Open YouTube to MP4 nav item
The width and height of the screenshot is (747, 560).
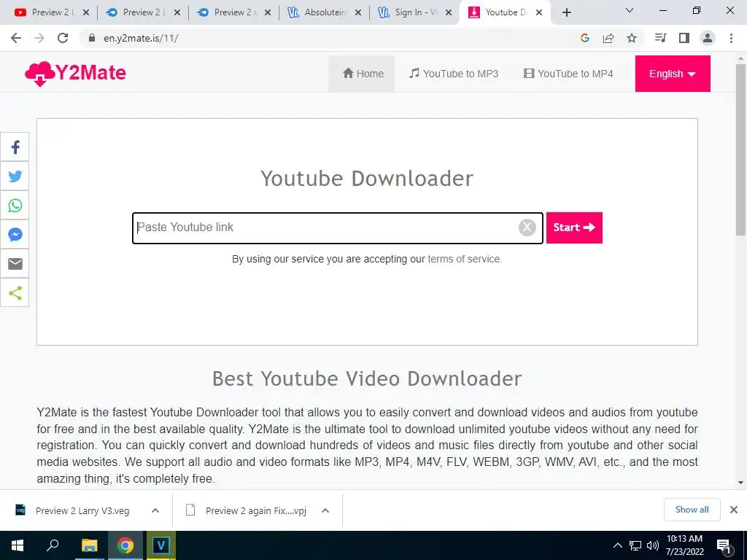click(x=568, y=74)
